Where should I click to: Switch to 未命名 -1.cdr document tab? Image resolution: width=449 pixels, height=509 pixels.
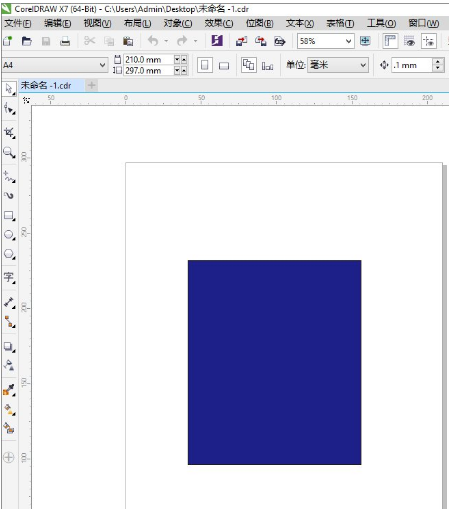pyautogui.click(x=46, y=86)
